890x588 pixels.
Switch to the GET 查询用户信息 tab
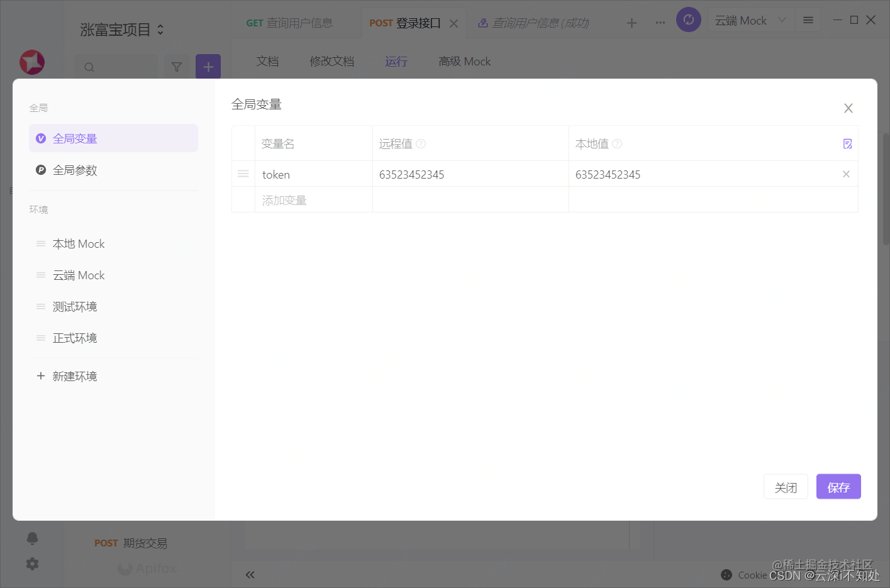click(290, 23)
